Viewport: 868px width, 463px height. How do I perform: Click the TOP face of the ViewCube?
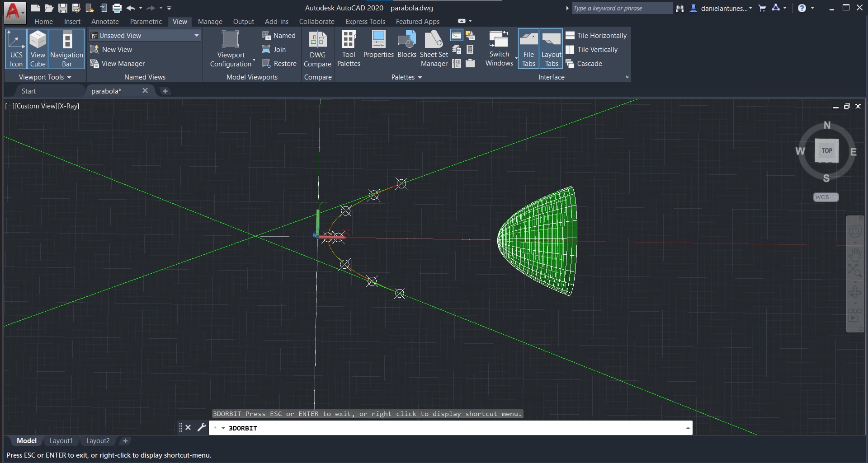[826, 151]
